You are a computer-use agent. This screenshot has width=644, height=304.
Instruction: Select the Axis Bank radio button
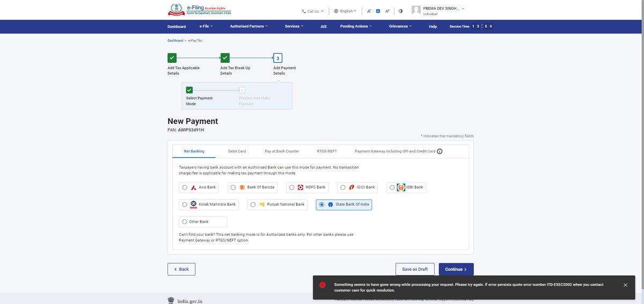pyautogui.click(x=185, y=187)
